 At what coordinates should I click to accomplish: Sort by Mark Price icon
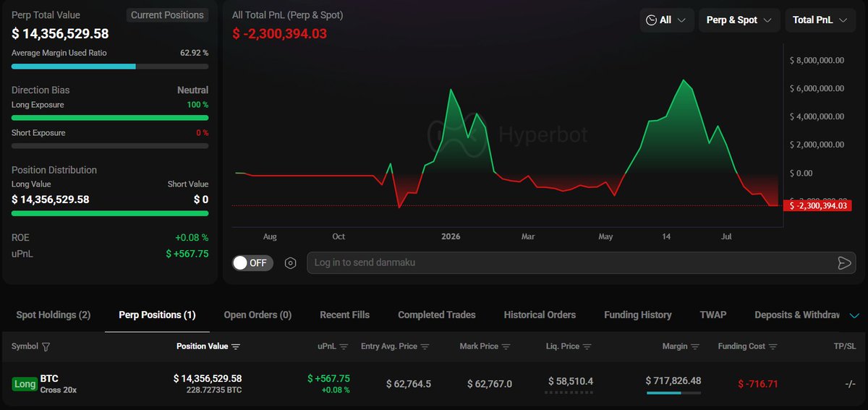click(506, 346)
